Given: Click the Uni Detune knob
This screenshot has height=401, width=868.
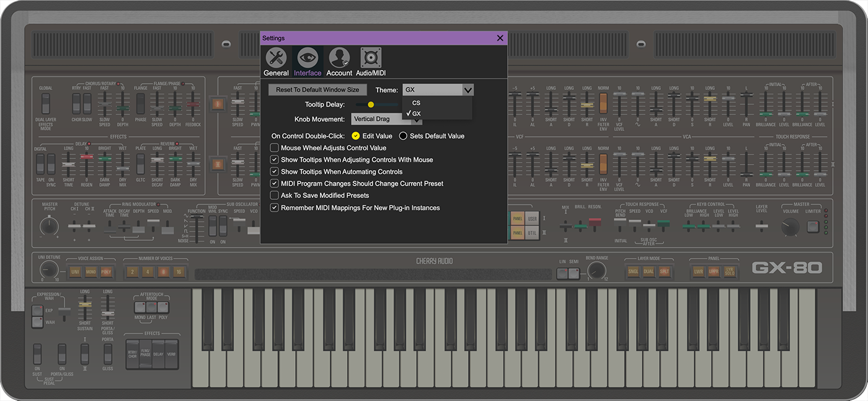Looking at the screenshot, I should tap(49, 270).
